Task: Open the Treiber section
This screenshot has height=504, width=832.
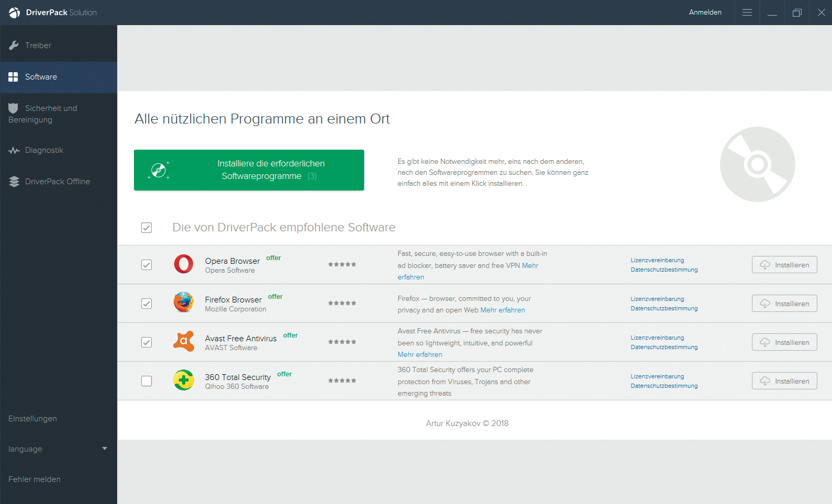Action: click(59, 46)
